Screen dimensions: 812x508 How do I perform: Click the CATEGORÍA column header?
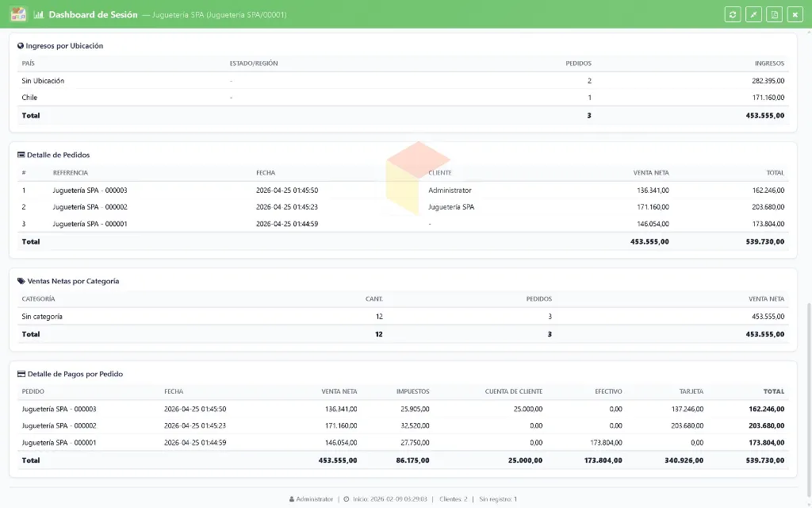(38, 299)
